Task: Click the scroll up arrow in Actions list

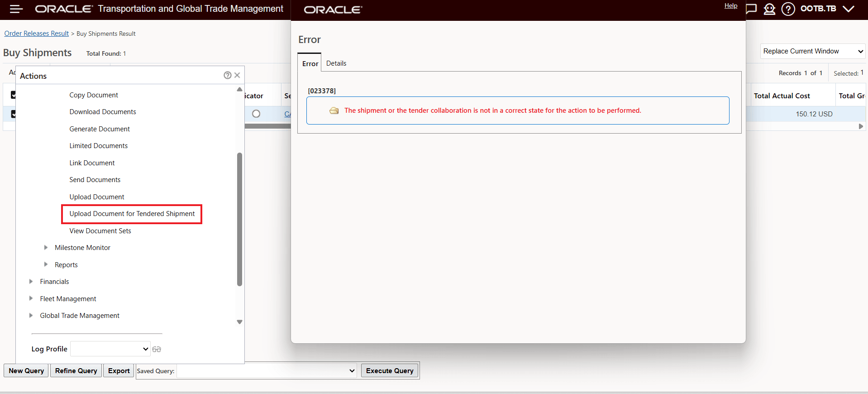Action: pos(239,89)
